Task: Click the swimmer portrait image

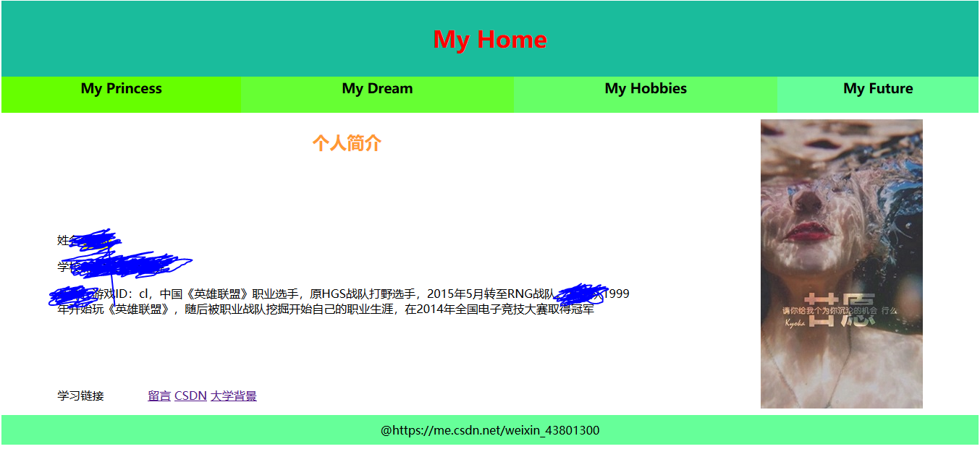Action: (x=841, y=264)
